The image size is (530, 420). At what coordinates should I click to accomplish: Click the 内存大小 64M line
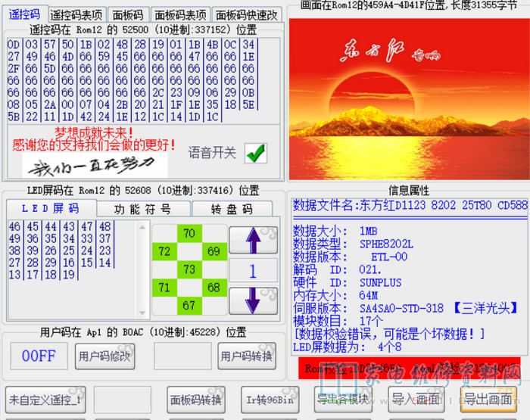pos(335,295)
